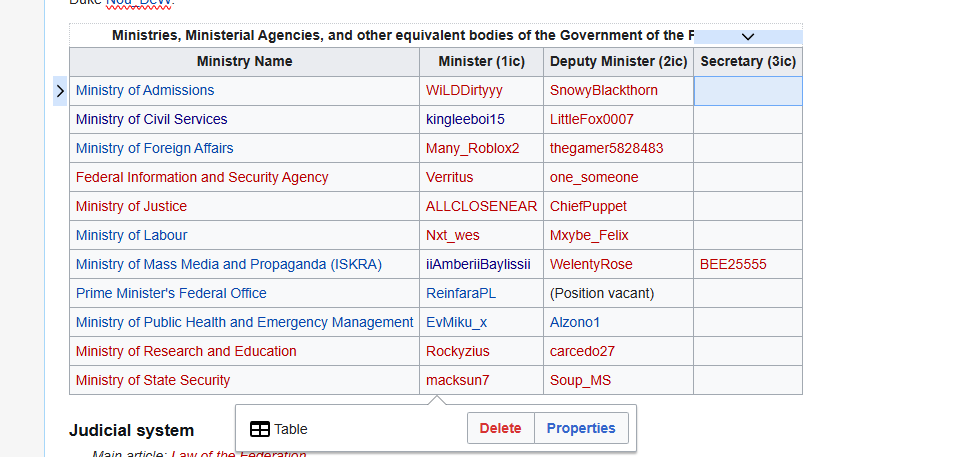This screenshot has height=457, width=961.
Task: Expand the row options arrow beside Ministry of Admissions
Action: coord(60,91)
